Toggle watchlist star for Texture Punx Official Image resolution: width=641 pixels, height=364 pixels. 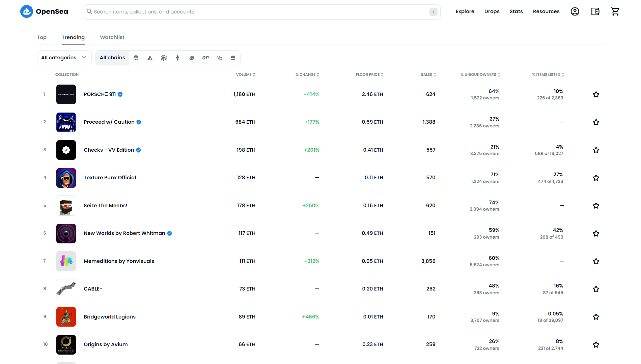click(x=596, y=178)
